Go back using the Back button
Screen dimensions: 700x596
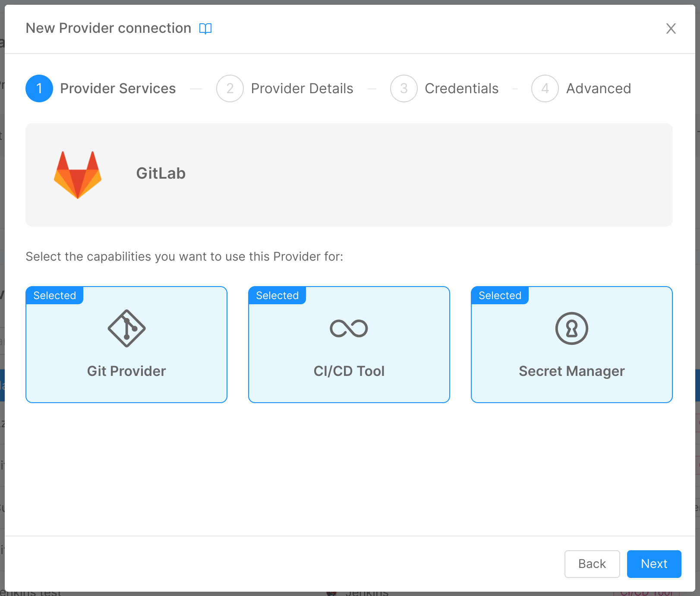592,564
